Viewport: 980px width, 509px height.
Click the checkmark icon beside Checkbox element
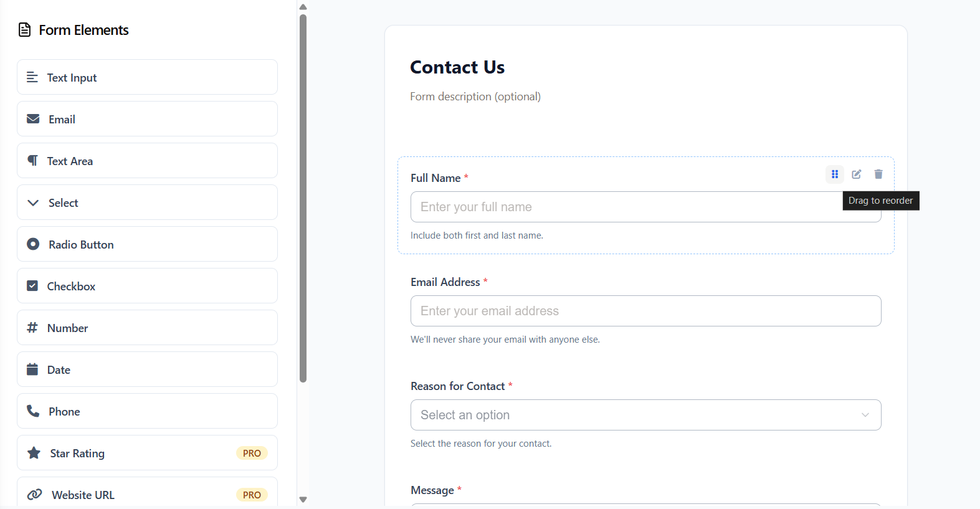[32, 285]
